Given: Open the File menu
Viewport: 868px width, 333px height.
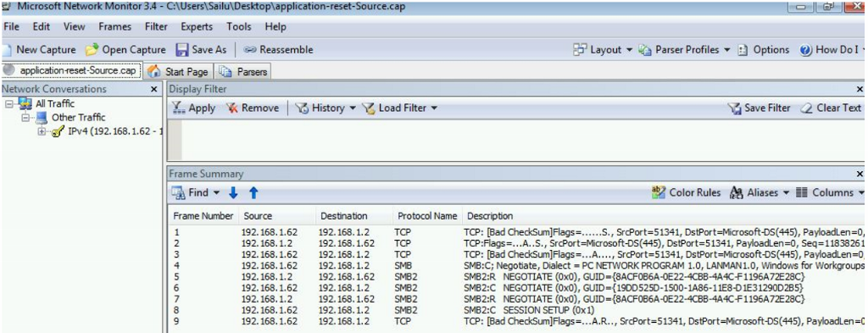Looking at the screenshot, I should [12, 26].
